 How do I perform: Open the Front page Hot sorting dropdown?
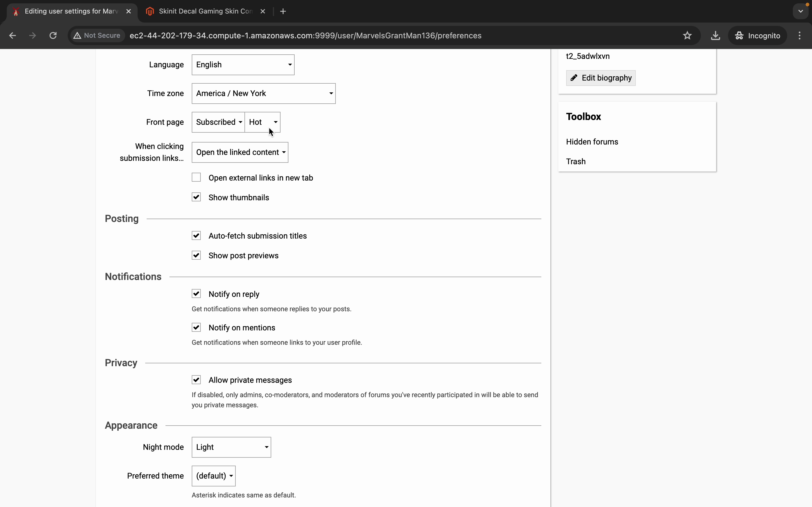tap(262, 122)
